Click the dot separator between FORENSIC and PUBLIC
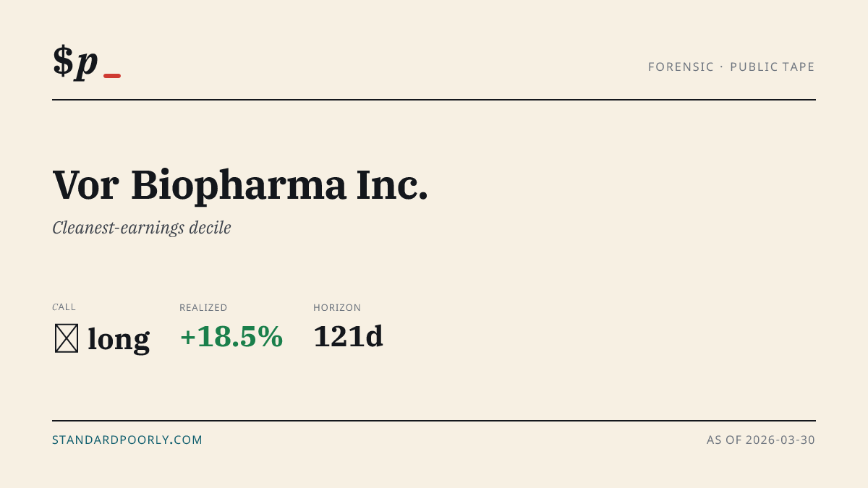Screen dimensions: 868x488 (722, 67)
